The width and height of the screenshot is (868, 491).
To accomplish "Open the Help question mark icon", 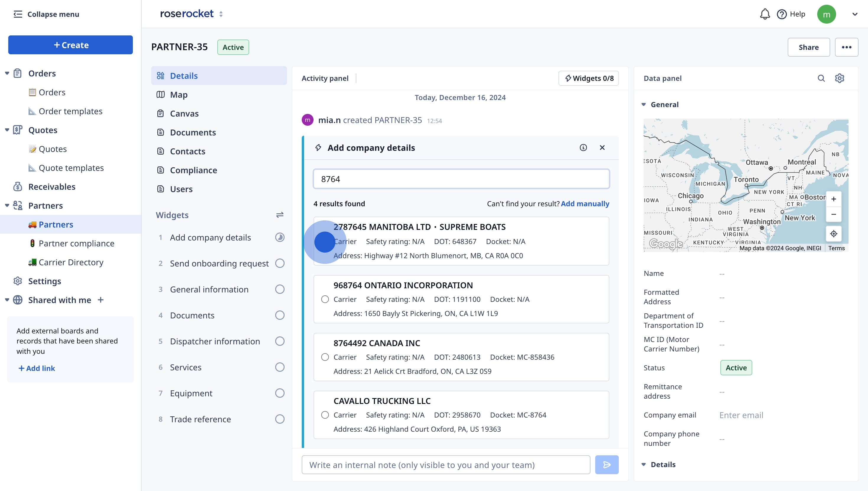I will 781,14.
